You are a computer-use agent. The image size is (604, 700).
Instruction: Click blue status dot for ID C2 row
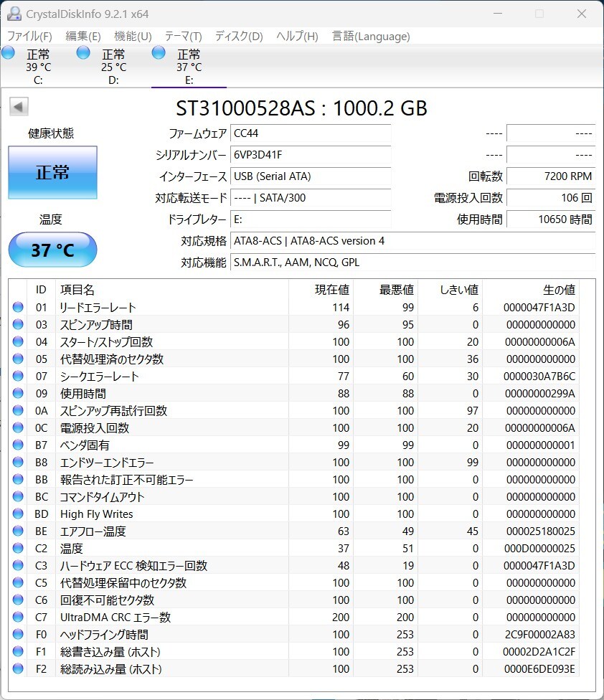[x=18, y=548]
